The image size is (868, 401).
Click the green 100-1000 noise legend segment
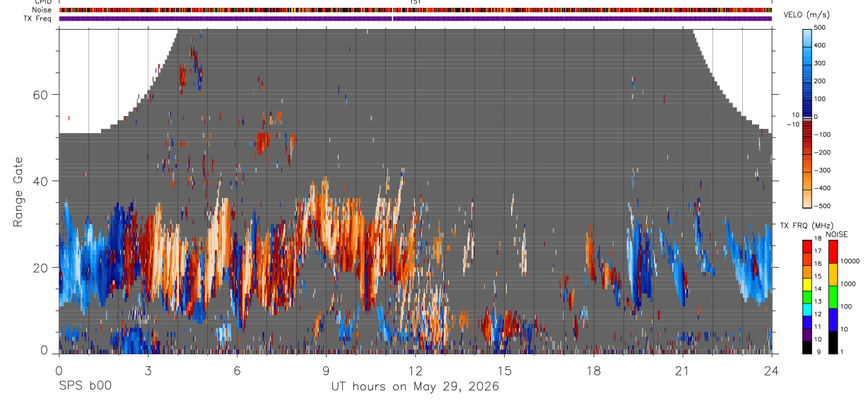(832, 297)
